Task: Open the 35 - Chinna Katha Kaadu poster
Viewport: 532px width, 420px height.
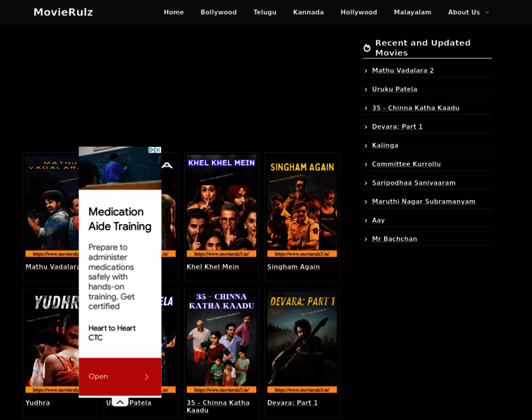Action: click(221, 342)
